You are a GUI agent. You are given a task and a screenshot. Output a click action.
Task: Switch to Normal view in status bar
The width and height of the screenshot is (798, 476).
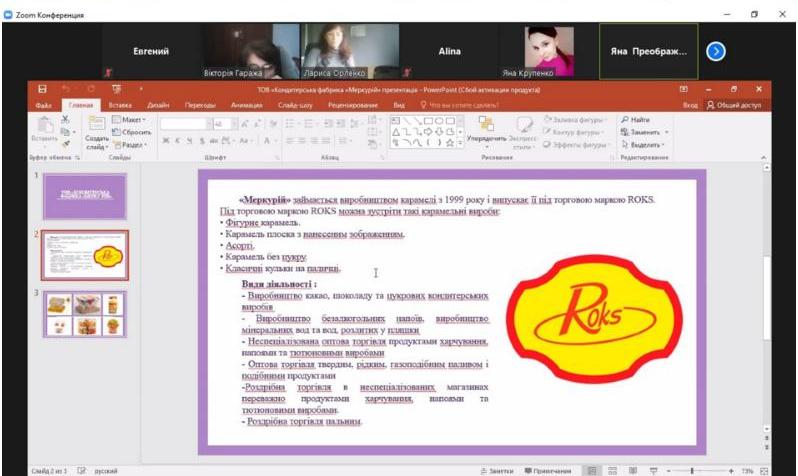pos(592,471)
